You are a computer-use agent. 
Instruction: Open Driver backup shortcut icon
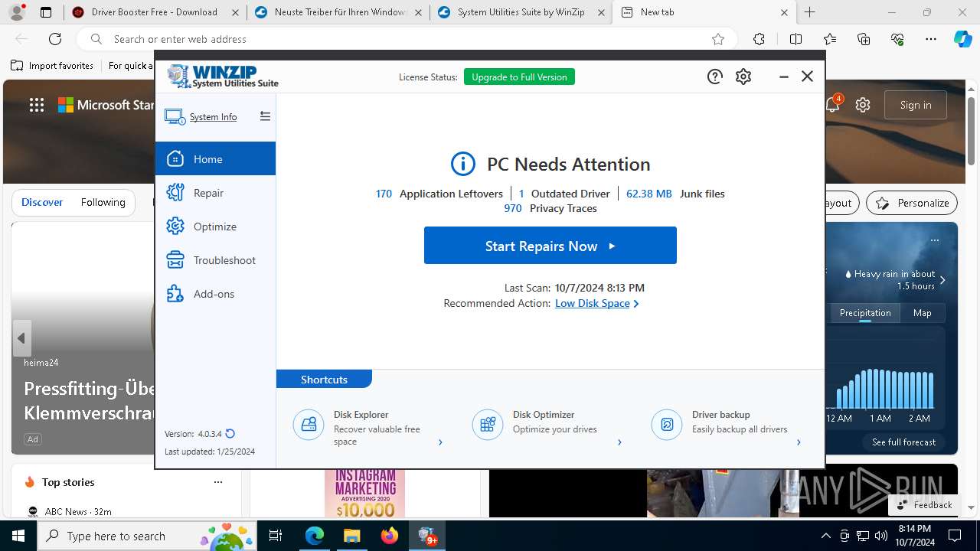click(x=667, y=424)
